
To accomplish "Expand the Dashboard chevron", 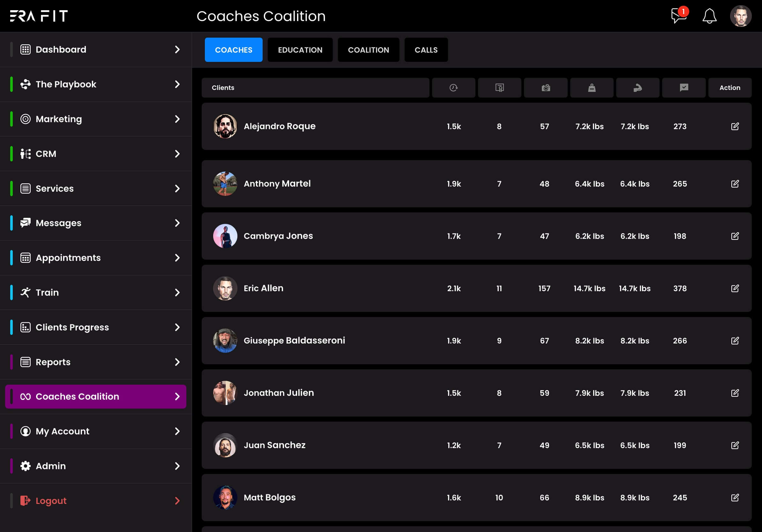I will pos(177,49).
